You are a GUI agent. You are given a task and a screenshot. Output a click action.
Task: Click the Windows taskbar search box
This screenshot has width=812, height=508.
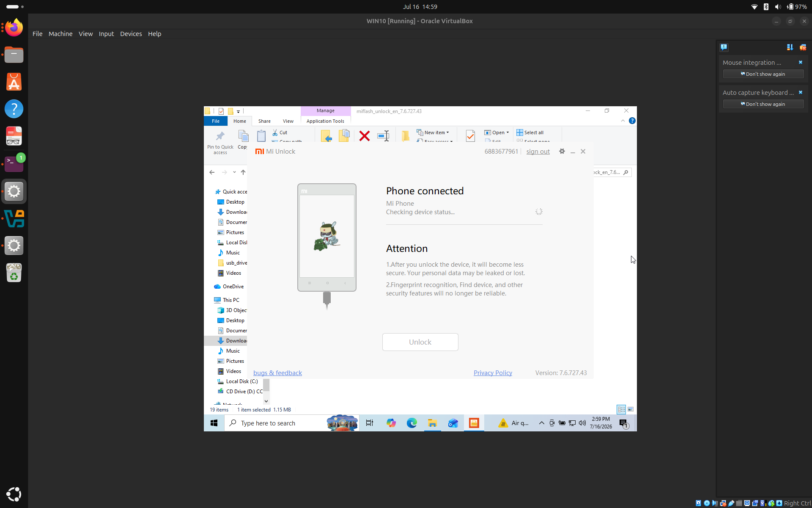point(292,423)
